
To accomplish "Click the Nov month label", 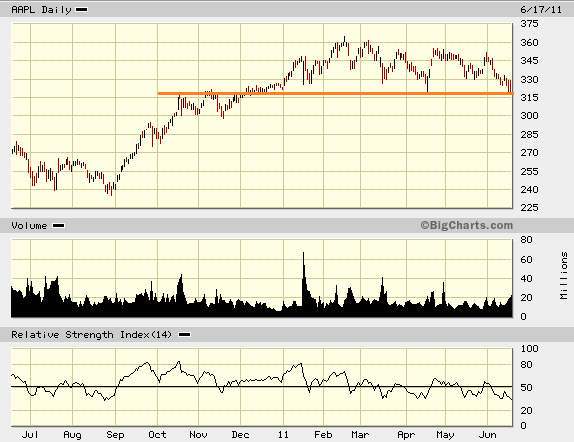I will (198, 435).
